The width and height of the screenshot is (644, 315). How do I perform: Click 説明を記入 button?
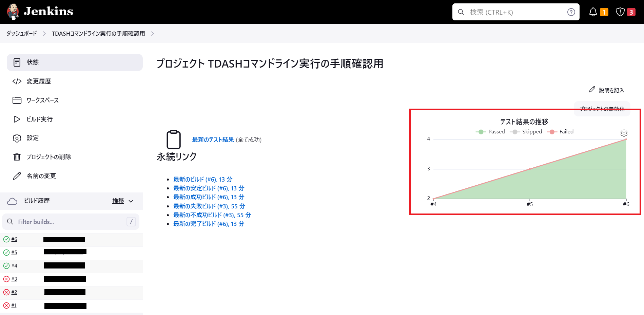[607, 90]
